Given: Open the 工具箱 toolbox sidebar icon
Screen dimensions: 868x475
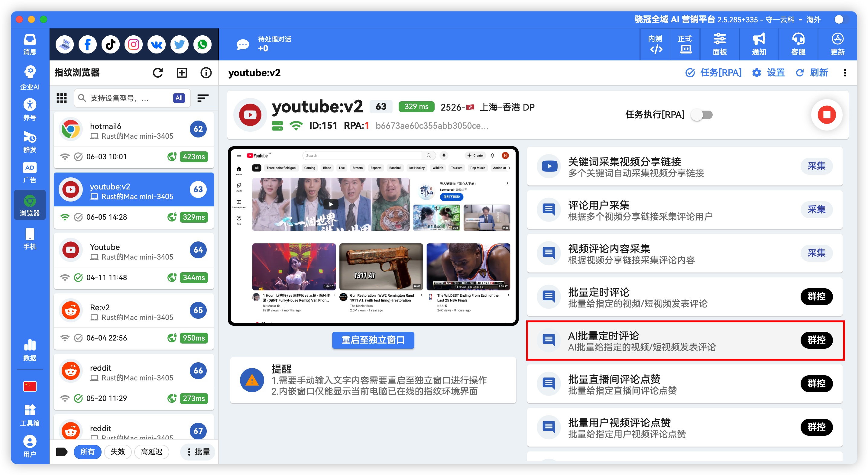Looking at the screenshot, I should tap(30, 415).
